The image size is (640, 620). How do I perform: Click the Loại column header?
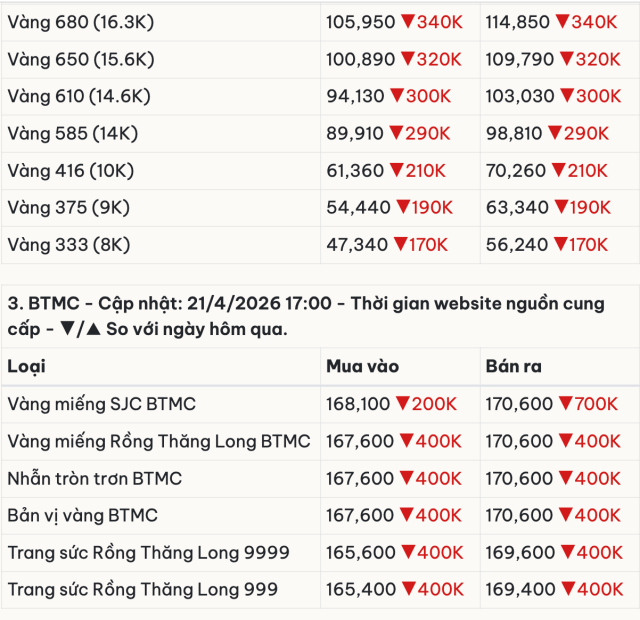click(26, 366)
